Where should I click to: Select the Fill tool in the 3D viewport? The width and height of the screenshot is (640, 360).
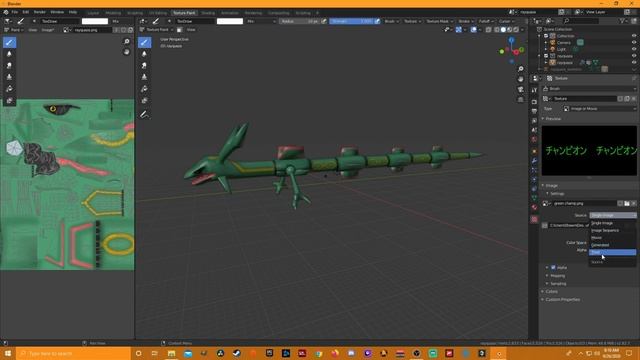point(144,89)
